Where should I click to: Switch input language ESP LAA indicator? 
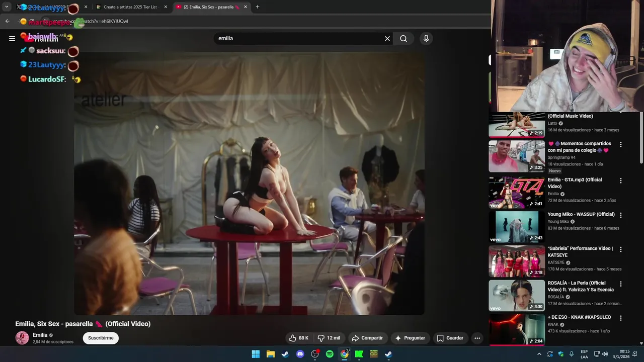coord(584,354)
